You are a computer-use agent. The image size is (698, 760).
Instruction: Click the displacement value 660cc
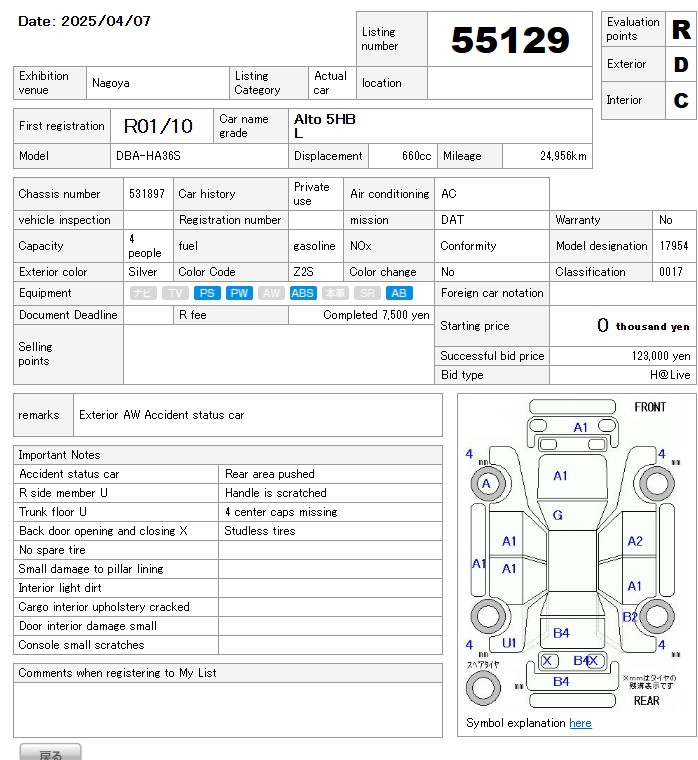(x=416, y=156)
